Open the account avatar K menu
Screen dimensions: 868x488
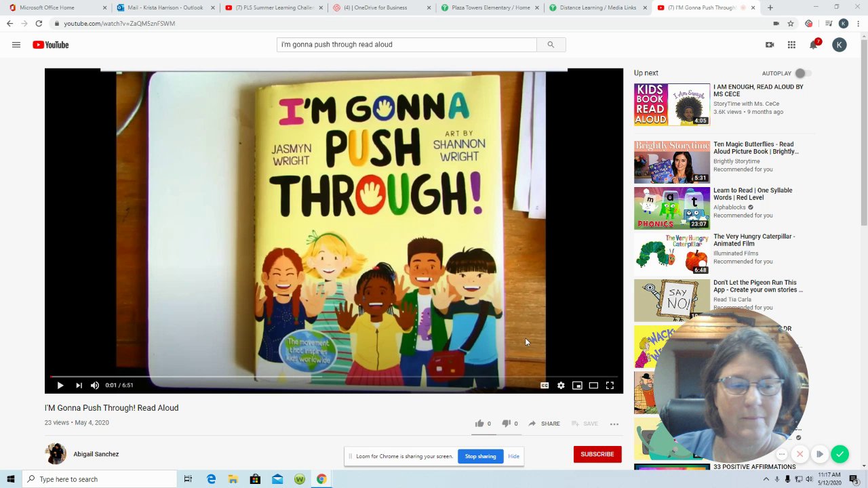(840, 45)
